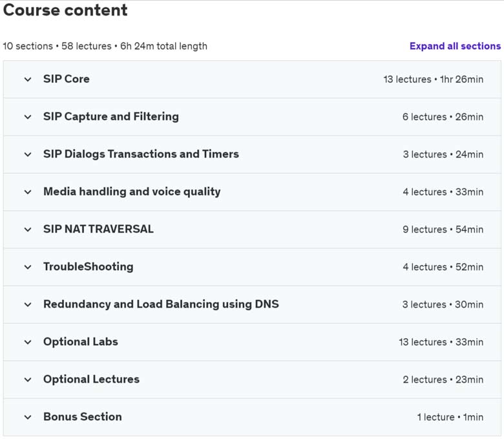Click the '2 lectures • 23min' text
This screenshot has height=439, width=504.
443,380
